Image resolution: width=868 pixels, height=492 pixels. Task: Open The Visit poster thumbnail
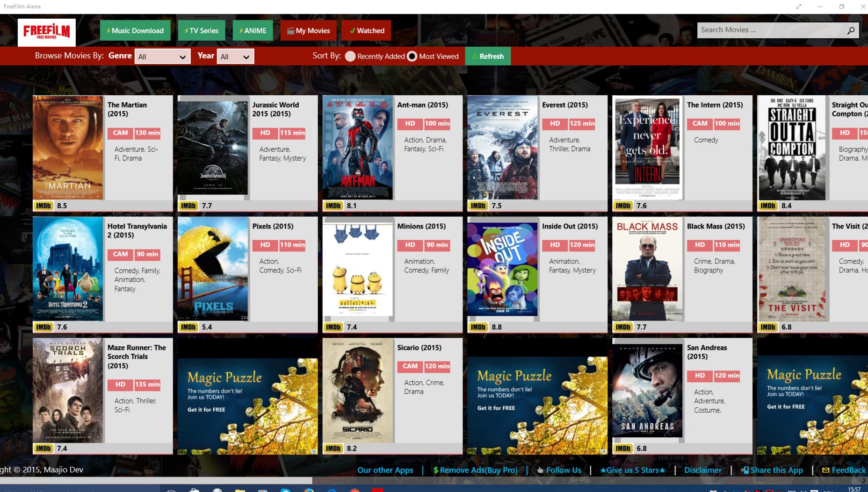pyautogui.click(x=792, y=269)
